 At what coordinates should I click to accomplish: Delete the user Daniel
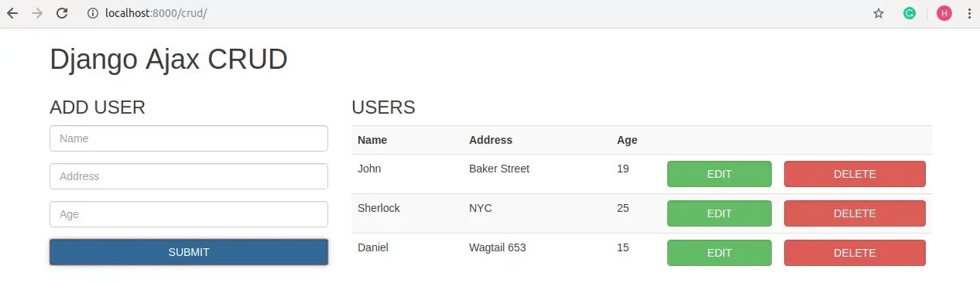click(x=855, y=253)
